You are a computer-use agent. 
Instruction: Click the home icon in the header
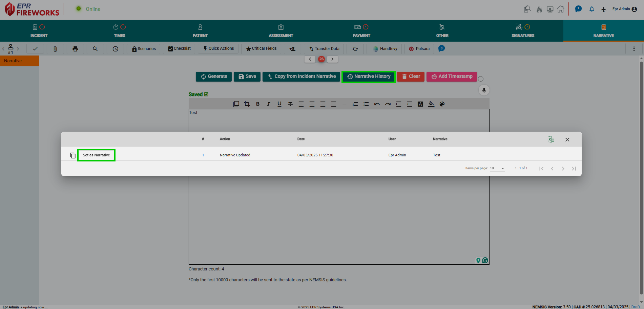point(561,9)
